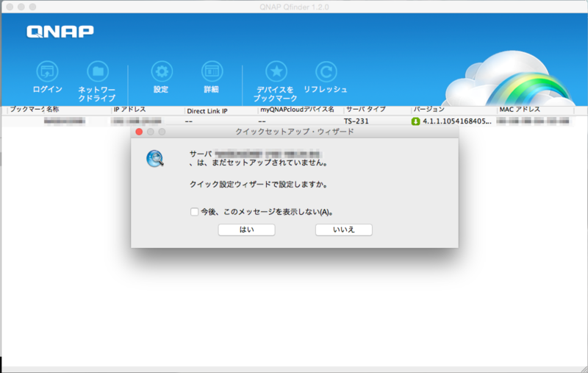Sort by Direct Link IP column header
The width and height of the screenshot is (588, 373).
click(207, 111)
